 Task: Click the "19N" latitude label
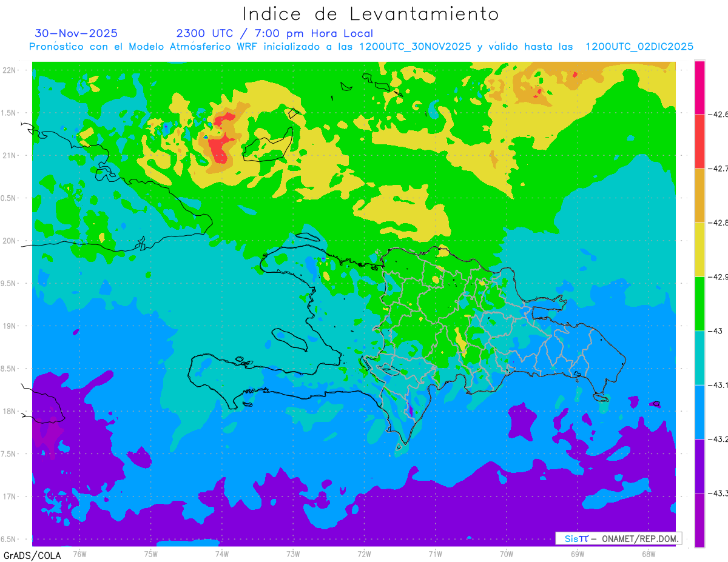[x=10, y=326]
